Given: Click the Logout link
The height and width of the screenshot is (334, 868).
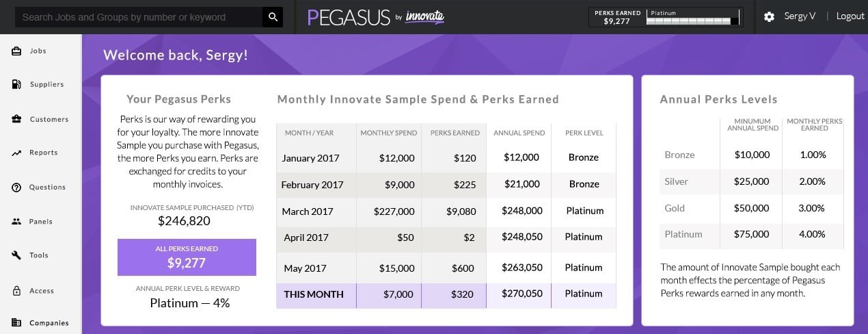Looking at the screenshot, I should pos(850,16).
